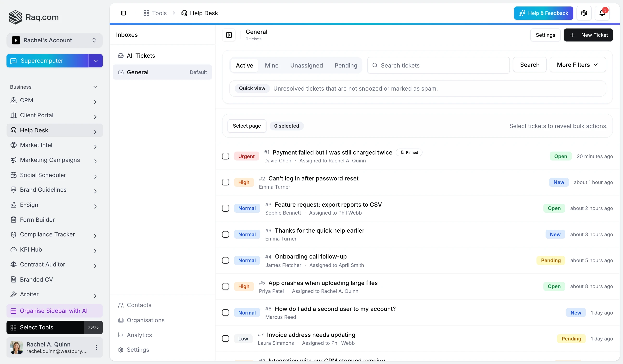Open the Supercomputer dropdown arrow
The image size is (623, 364).
coord(96,61)
